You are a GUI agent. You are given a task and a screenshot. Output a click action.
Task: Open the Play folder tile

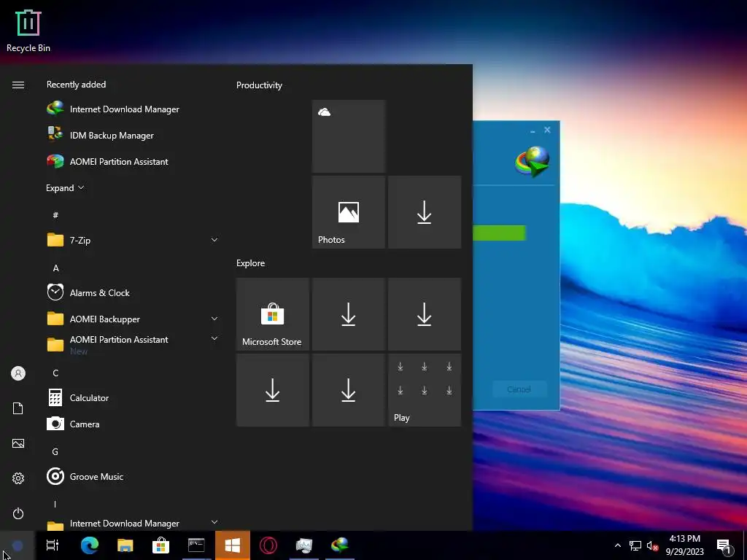click(x=425, y=390)
